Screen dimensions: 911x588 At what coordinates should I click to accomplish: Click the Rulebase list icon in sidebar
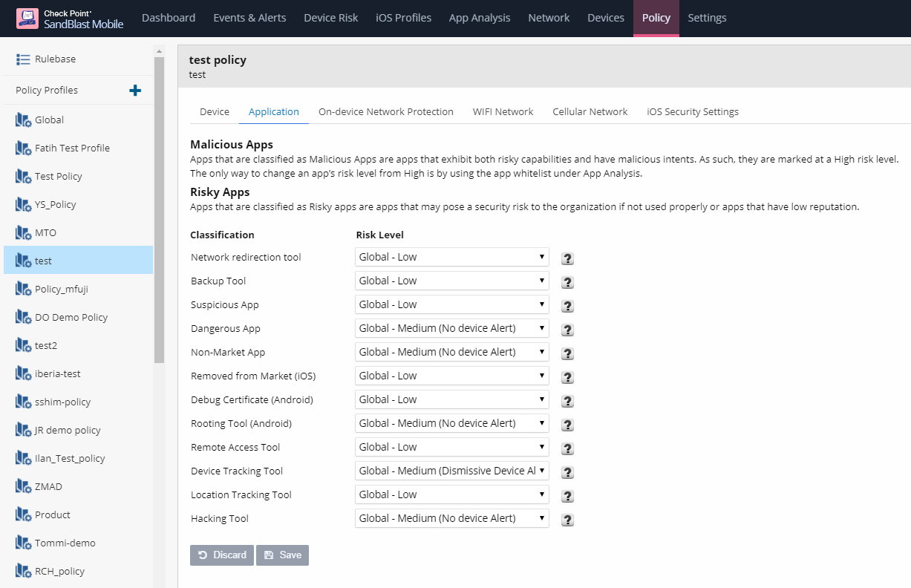(23, 59)
